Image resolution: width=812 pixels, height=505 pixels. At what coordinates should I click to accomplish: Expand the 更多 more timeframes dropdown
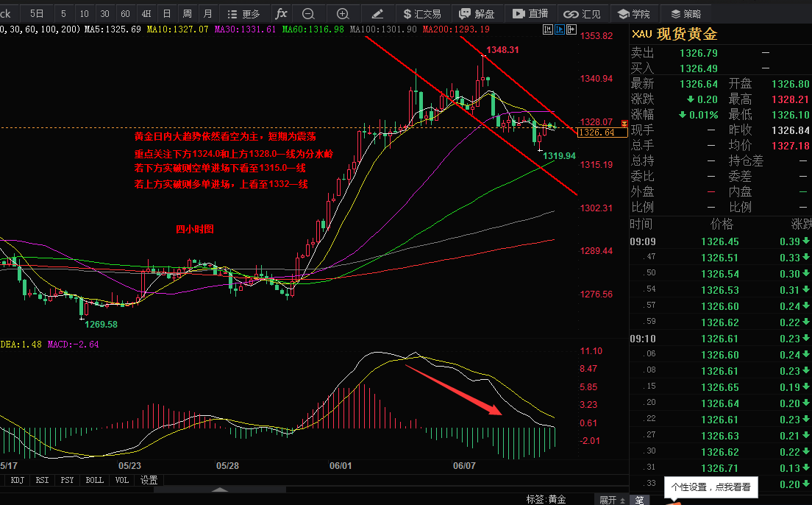[243, 14]
